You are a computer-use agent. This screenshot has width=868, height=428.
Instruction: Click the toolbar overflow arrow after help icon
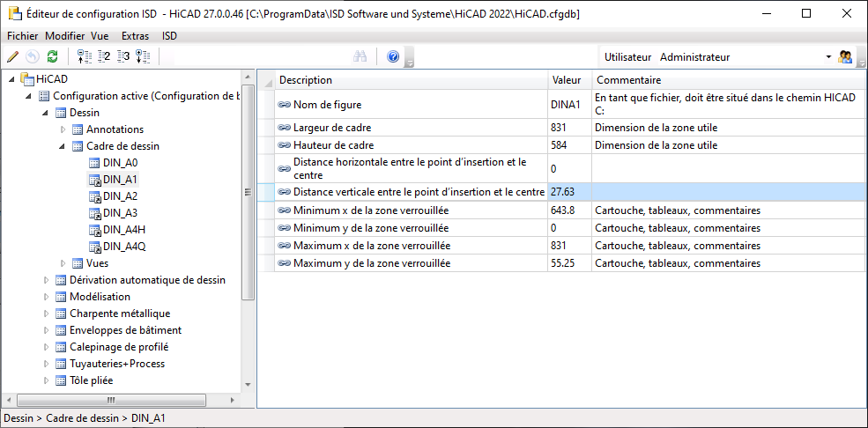pos(410,57)
